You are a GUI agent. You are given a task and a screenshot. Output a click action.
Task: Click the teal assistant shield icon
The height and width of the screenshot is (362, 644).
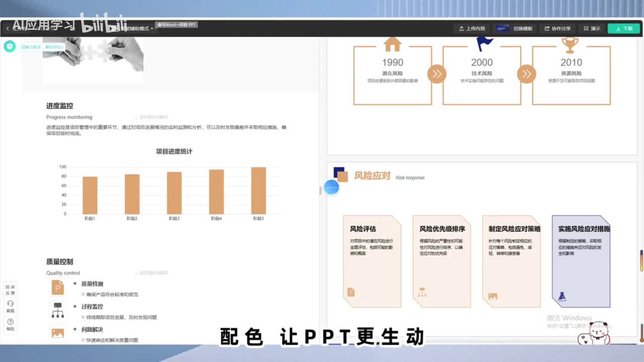(x=10, y=47)
